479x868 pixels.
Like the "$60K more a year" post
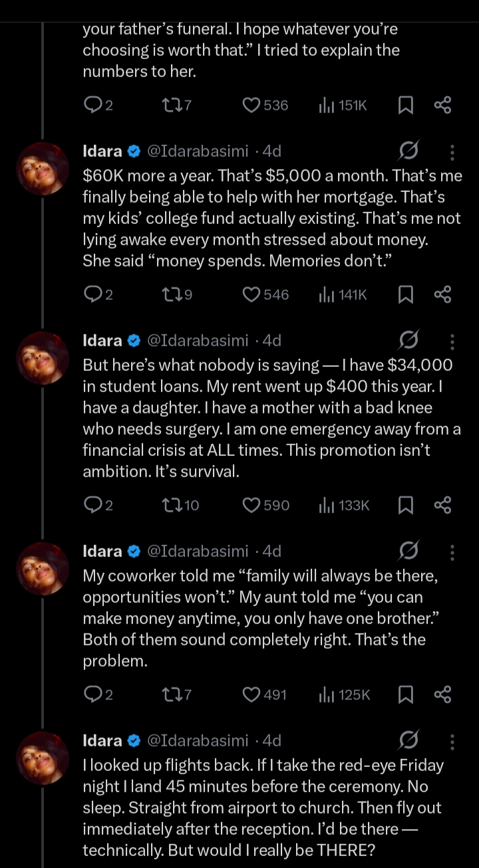point(251,294)
